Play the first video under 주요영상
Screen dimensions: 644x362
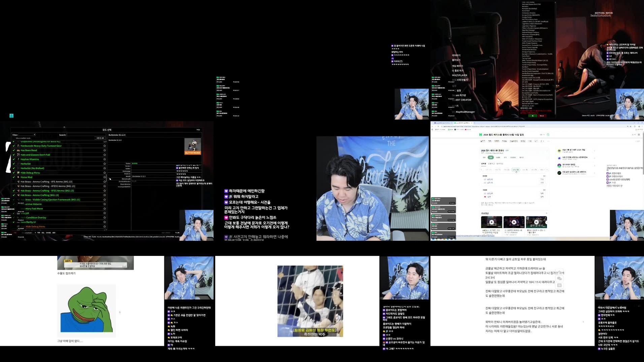tap(492, 222)
